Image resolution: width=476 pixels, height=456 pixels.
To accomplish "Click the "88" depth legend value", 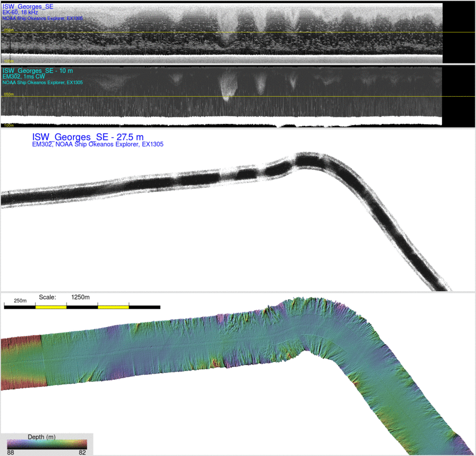I will [11, 452].
